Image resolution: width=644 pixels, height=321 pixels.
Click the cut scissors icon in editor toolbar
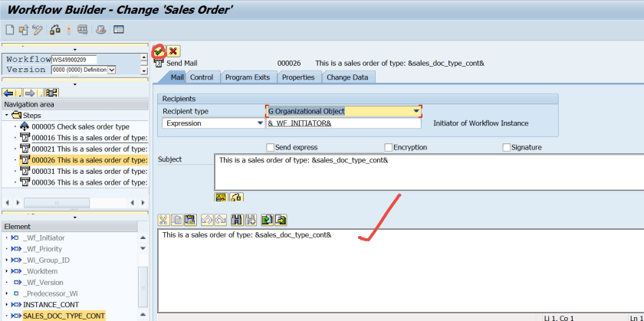coord(163,220)
